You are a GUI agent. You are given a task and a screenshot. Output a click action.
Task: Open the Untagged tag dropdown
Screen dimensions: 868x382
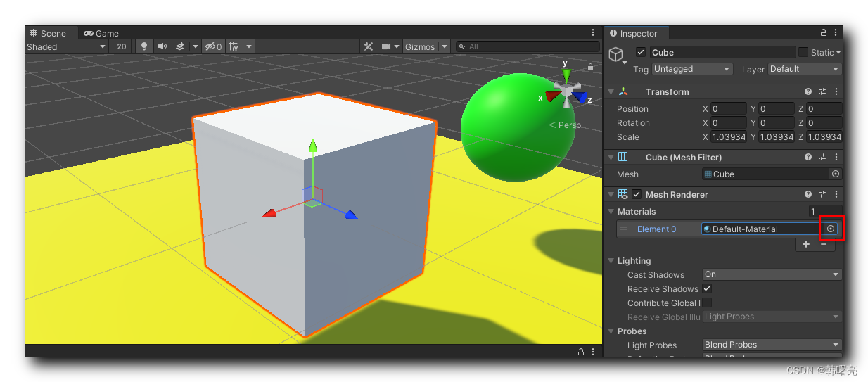point(692,69)
